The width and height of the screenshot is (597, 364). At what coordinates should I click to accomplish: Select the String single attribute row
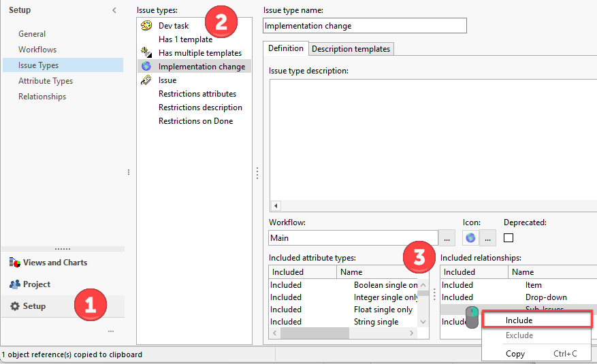click(344, 322)
